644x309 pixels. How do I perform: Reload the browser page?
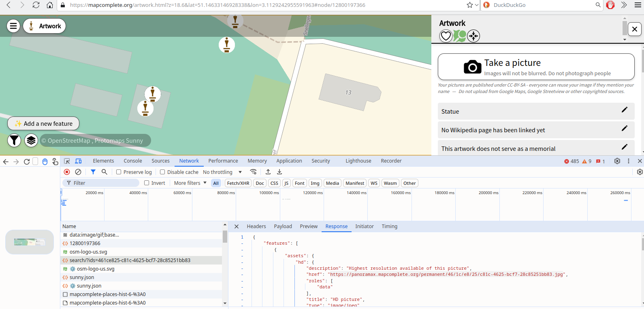(x=36, y=5)
